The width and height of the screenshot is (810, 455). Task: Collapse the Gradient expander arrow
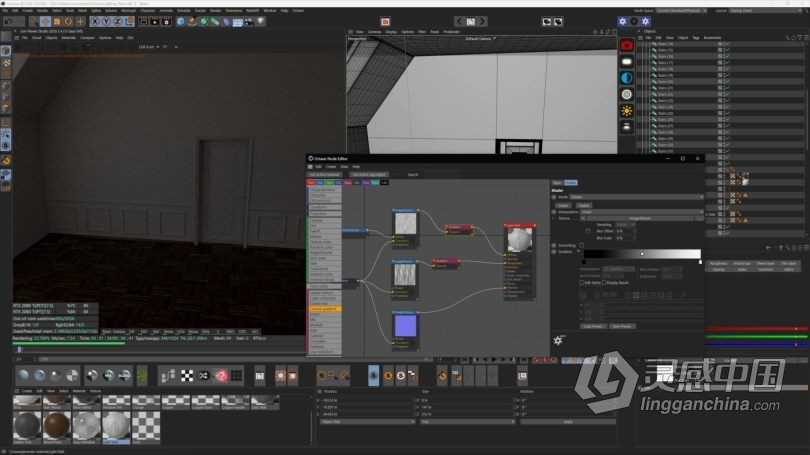[x=579, y=252]
